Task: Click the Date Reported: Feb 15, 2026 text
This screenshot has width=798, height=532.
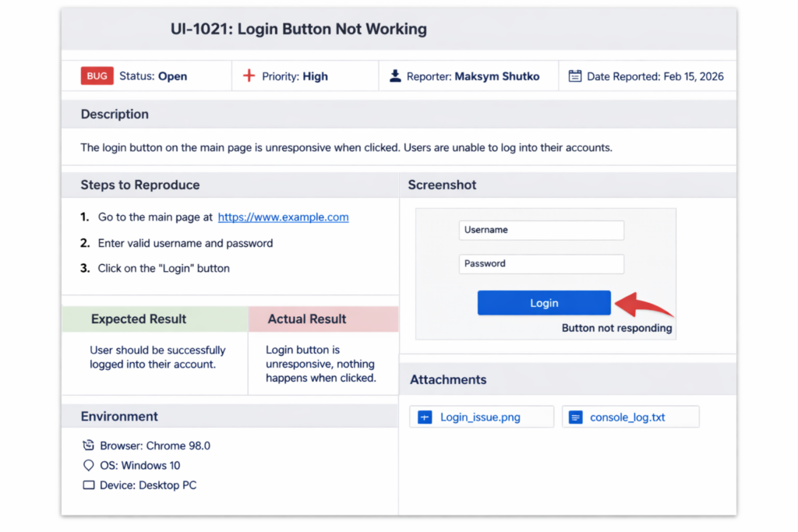Action: click(x=655, y=76)
